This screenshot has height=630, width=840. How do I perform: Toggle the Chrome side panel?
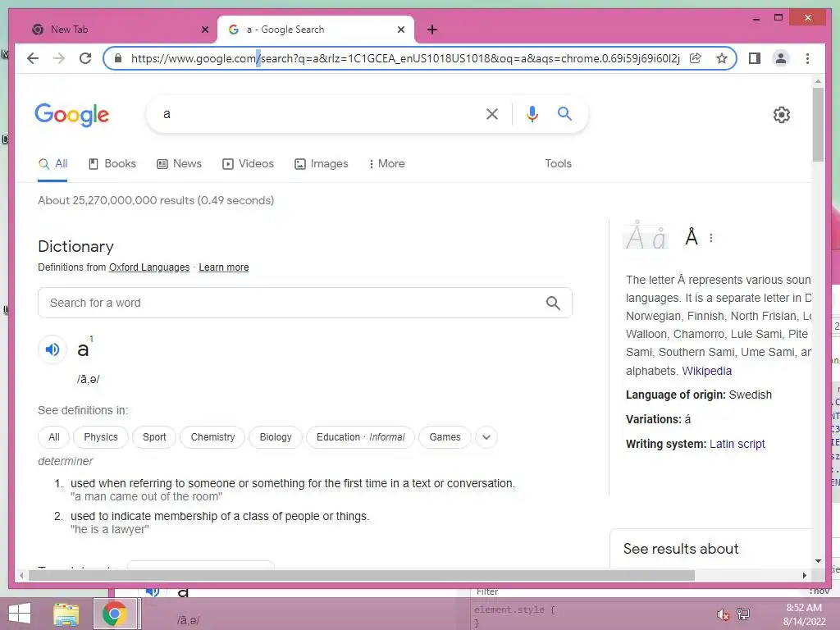click(x=755, y=58)
